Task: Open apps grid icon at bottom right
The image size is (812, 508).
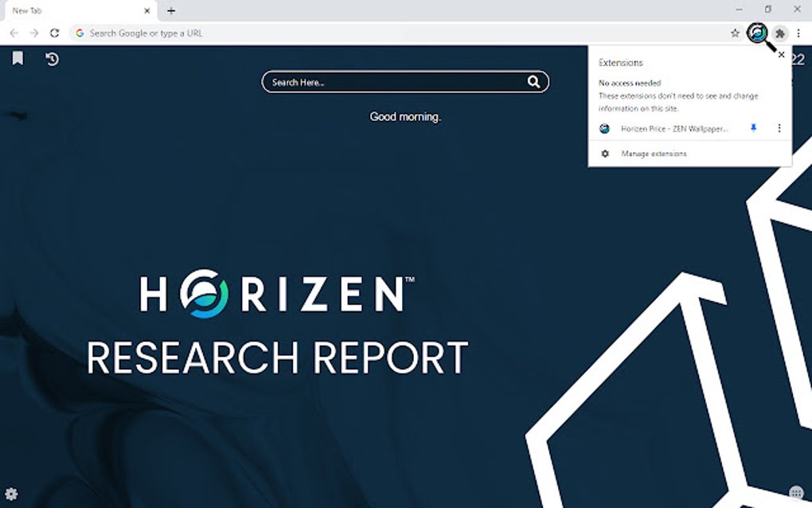Action: (796, 492)
